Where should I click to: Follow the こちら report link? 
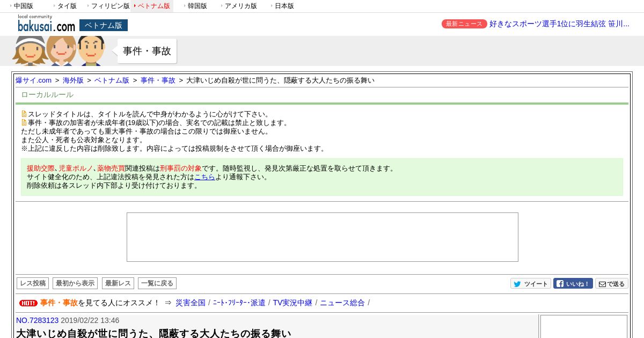tap(204, 177)
